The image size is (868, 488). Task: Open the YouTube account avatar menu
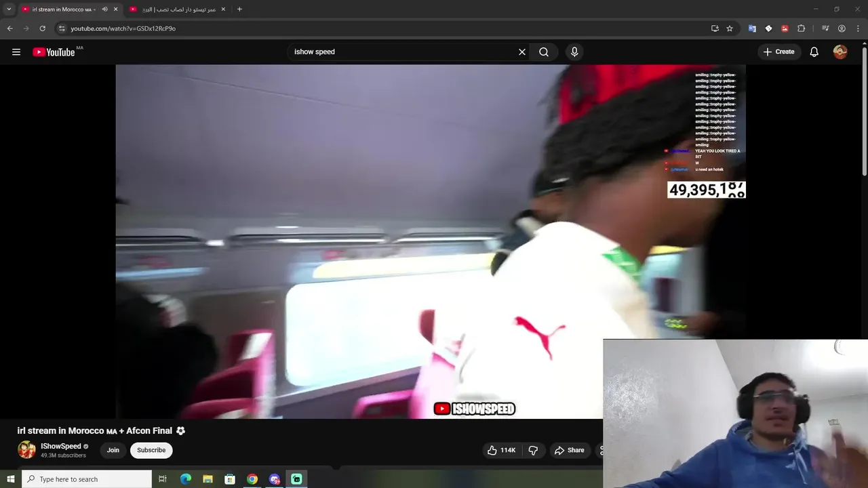point(840,52)
